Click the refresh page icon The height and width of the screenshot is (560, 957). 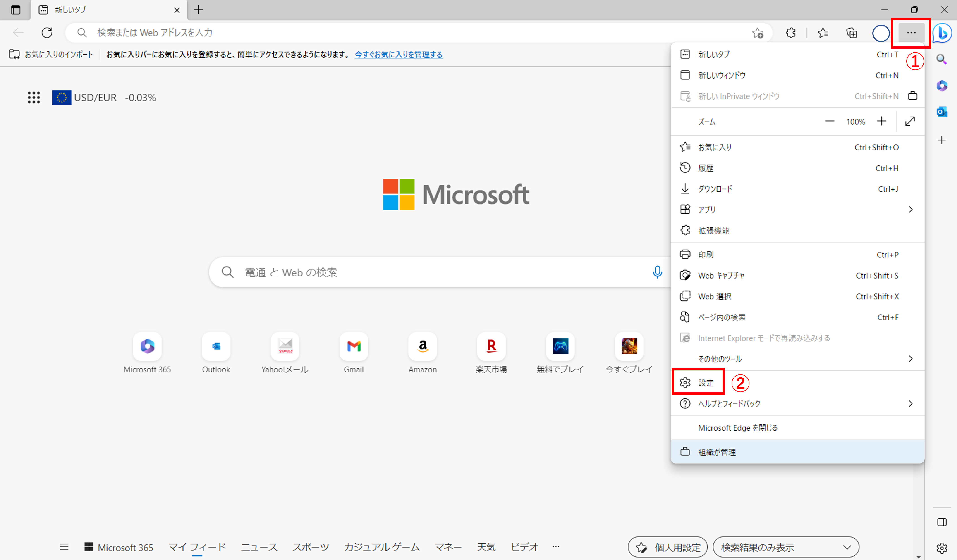click(x=47, y=33)
